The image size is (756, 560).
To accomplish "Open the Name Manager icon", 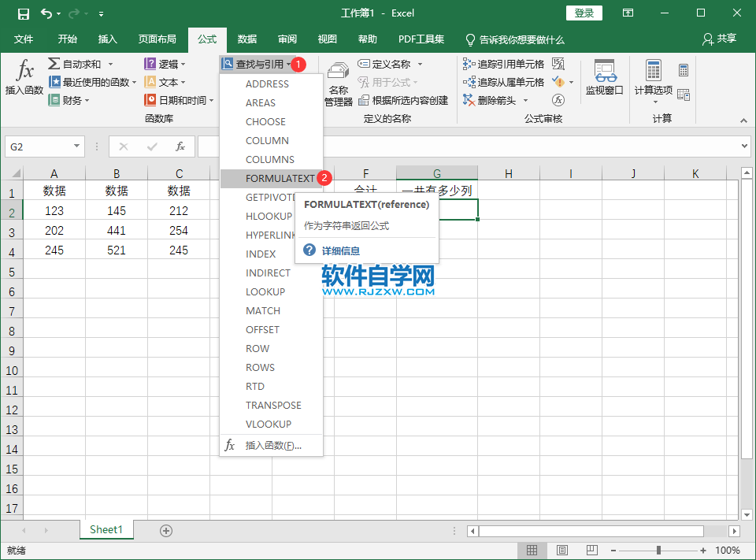I will 338,71.
